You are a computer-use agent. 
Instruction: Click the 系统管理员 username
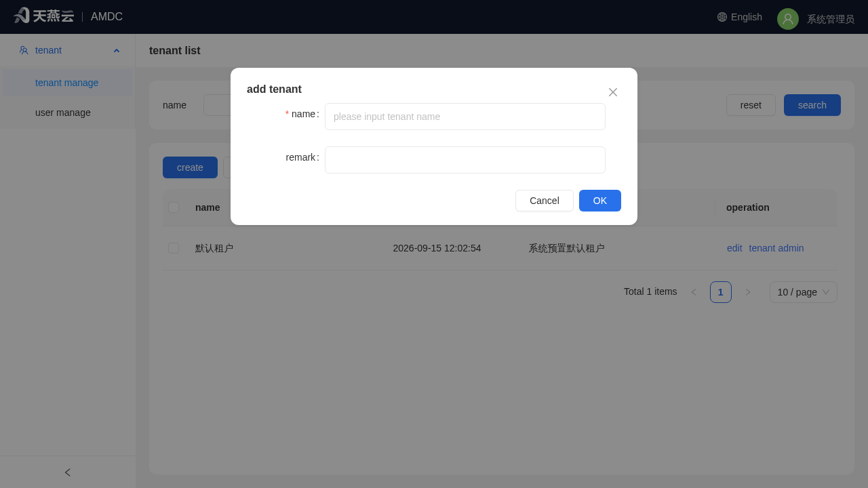coord(831,19)
